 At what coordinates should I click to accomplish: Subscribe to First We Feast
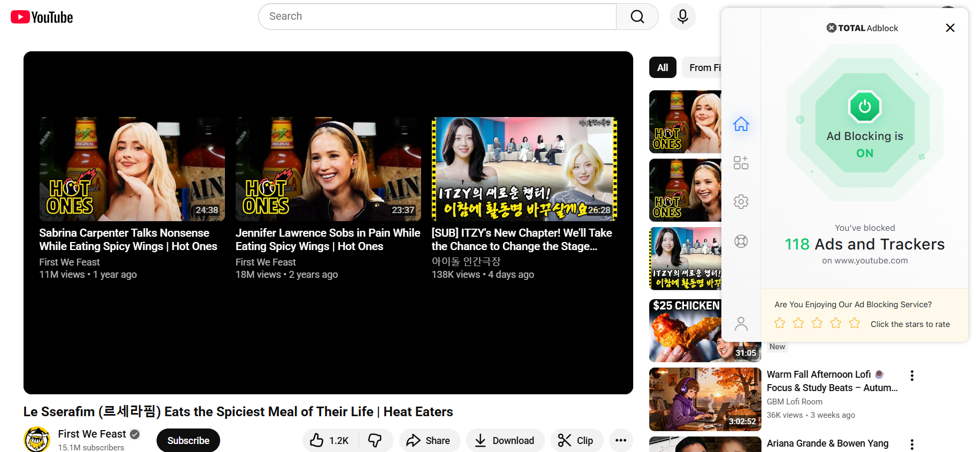pos(188,440)
